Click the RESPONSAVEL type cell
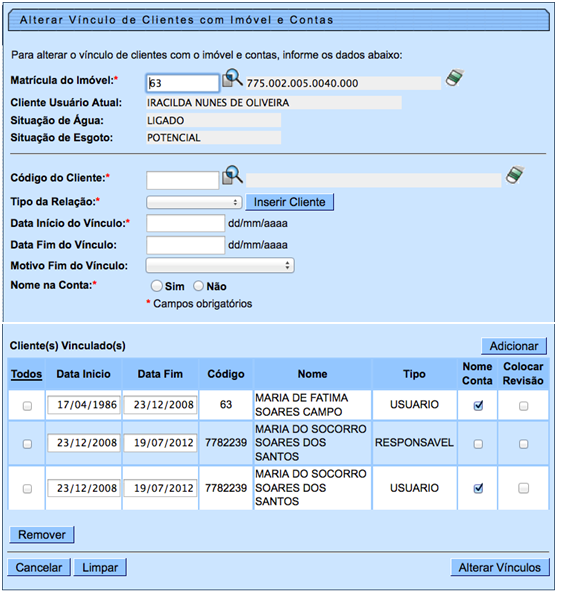 coord(414,443)
